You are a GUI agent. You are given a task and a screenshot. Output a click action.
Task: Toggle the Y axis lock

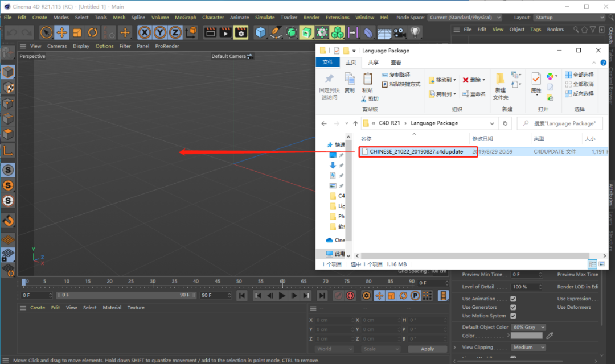coord(160,32)
